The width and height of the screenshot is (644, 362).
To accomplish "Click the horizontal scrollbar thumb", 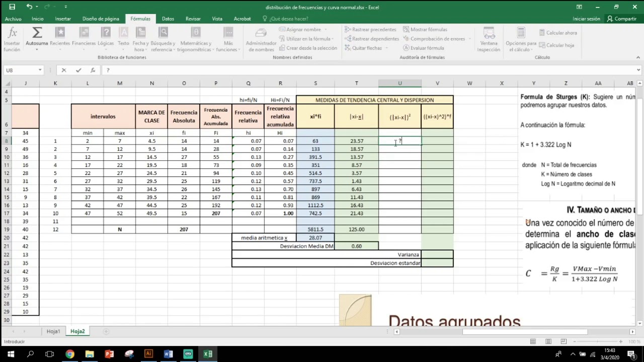I will tap(525, 331).
